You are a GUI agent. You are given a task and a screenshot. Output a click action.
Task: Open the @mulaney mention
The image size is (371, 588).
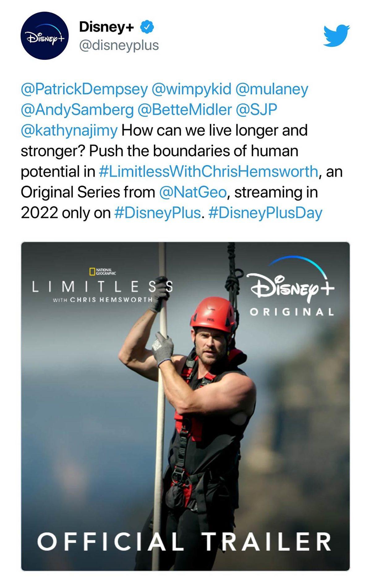pyautogui.click(x=272, y=89)
